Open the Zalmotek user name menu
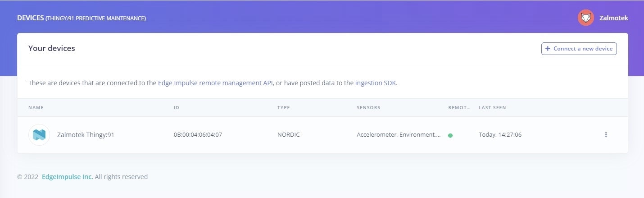644x198 pixels. [x=613, y=18]
